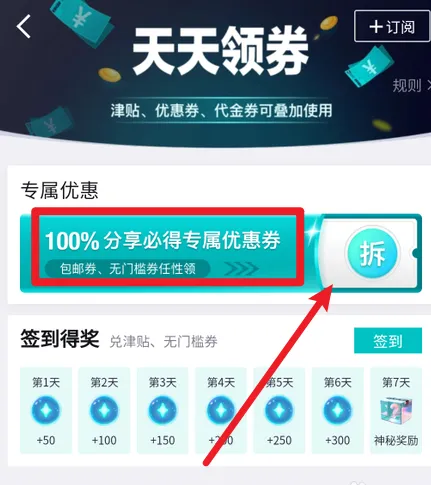
Task: Select the 第6天 +300 coin icon
Action: click(x=337, y=410)
